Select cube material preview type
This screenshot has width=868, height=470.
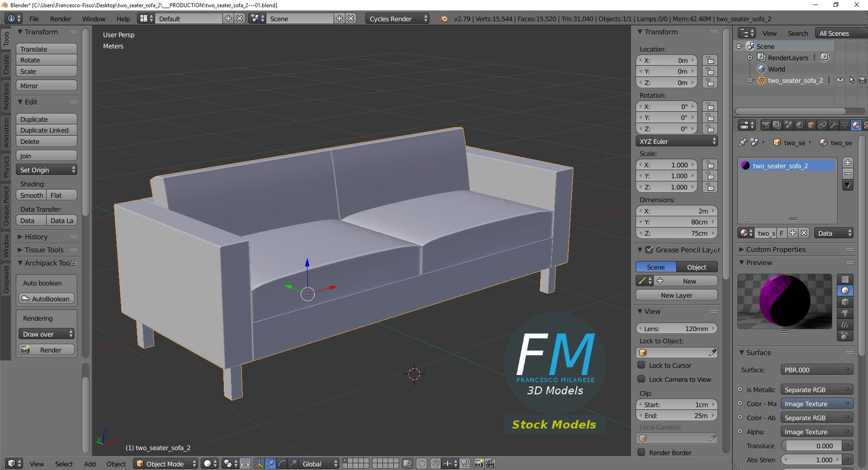(845, 302)
